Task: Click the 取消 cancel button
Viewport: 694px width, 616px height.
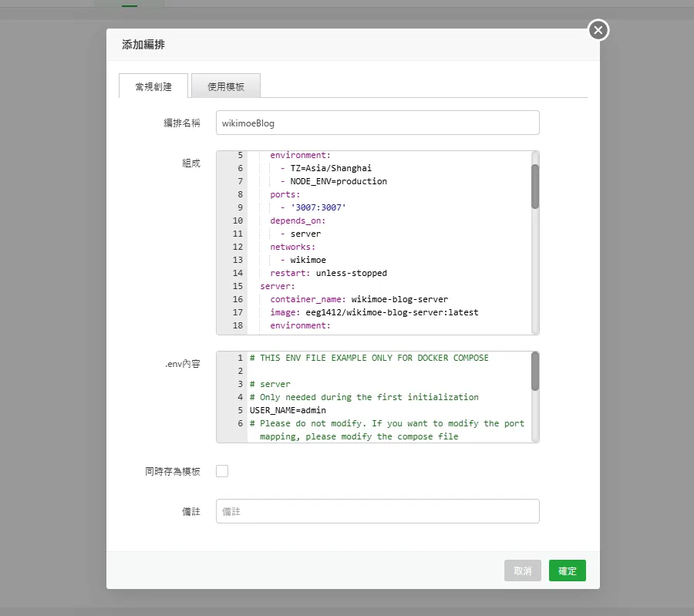Action: tap(522, 571)
